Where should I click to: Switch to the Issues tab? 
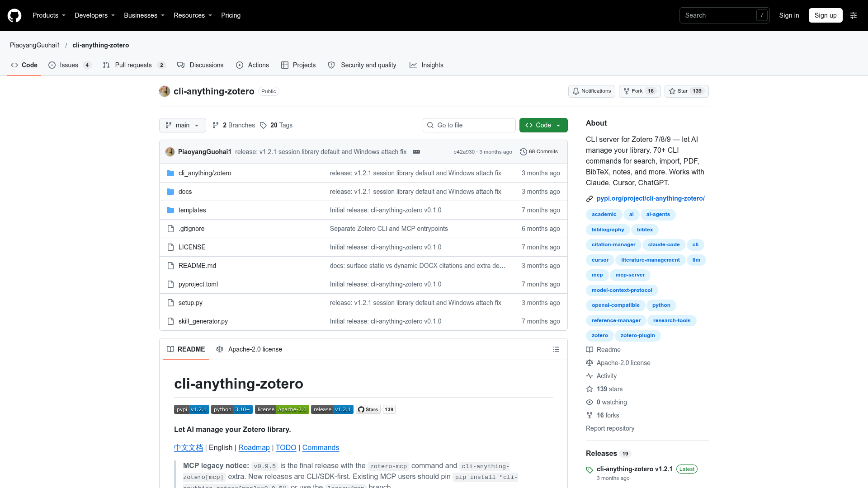pyautogui.click(x=70, y=65)
